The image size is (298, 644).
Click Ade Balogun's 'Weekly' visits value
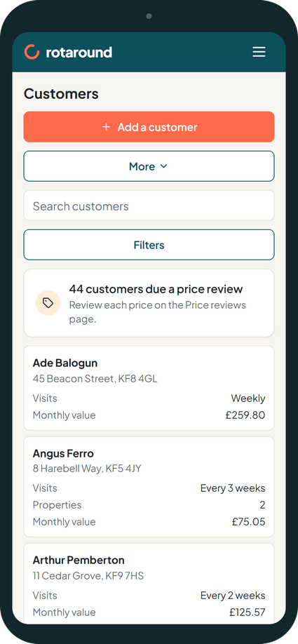click(248, 398)
